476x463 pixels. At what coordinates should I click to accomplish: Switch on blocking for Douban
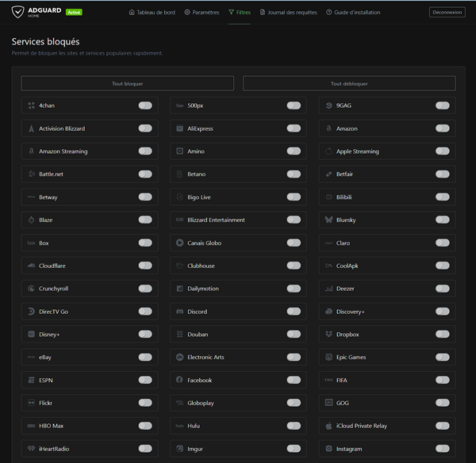tap(294, 334)
